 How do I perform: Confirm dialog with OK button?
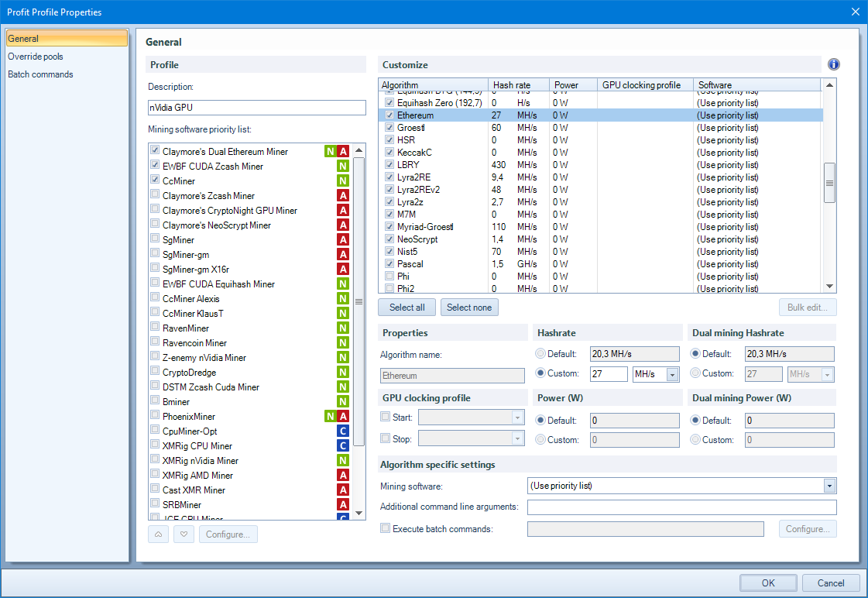coord(768,583)
